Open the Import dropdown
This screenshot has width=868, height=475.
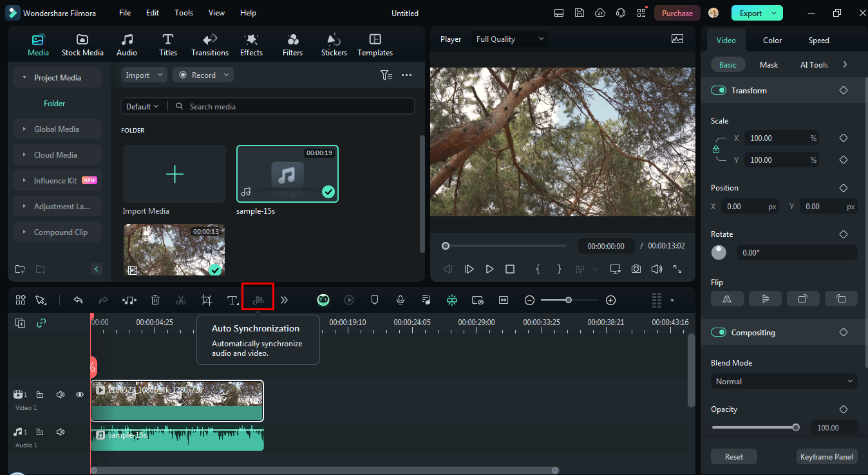pos(144,75)
